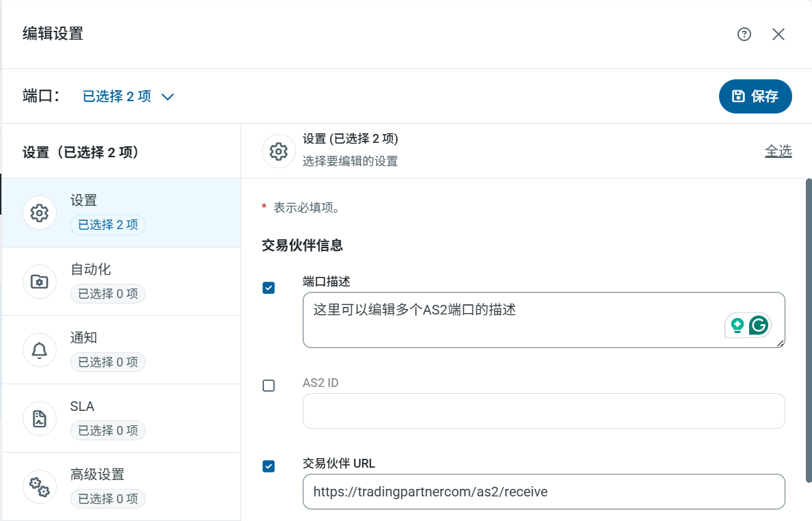Viewport: 812px width, 521px height.
Task: Click the document icon beside SLA
Action: [x=40, y=418]
